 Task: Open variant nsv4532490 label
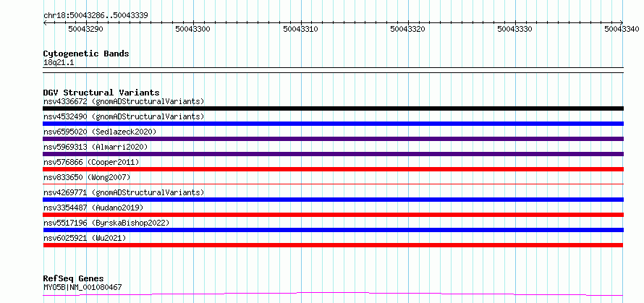124,116
